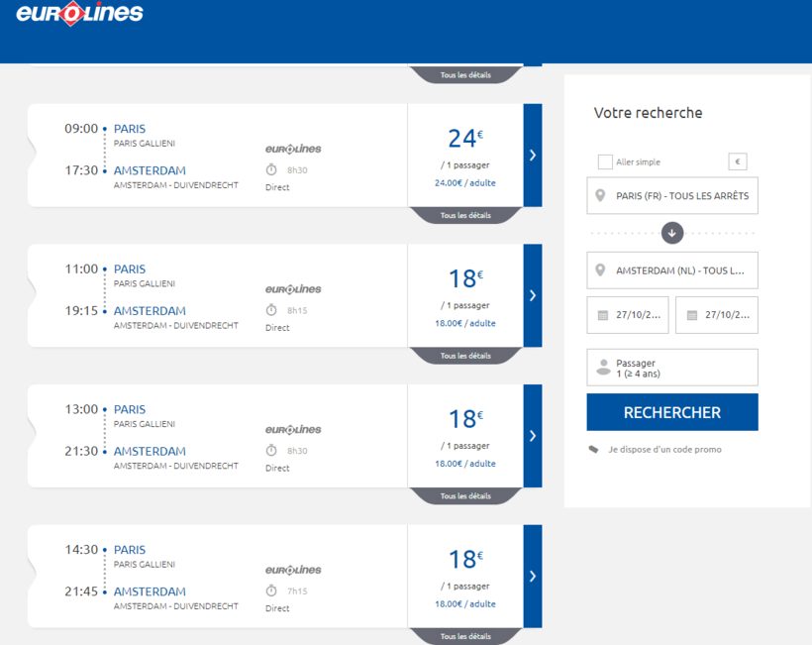Click the Paris (FR) departure input field
This screenshot has height=645, width=812.
click(x=682, y=196)
